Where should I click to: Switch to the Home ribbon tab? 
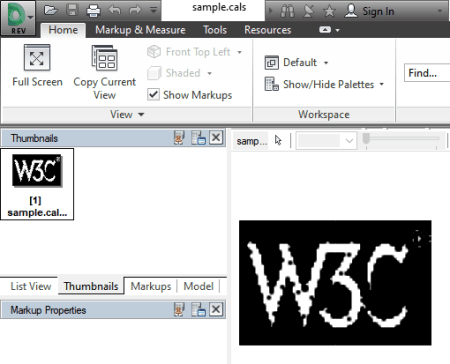pos(63,30)
